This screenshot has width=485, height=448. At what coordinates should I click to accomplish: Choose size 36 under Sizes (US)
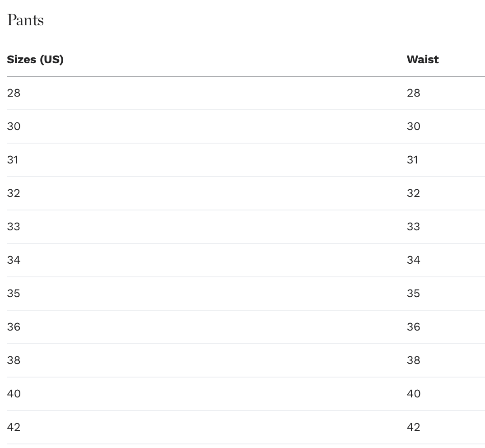pyautogui.click(x=14, y=327)
